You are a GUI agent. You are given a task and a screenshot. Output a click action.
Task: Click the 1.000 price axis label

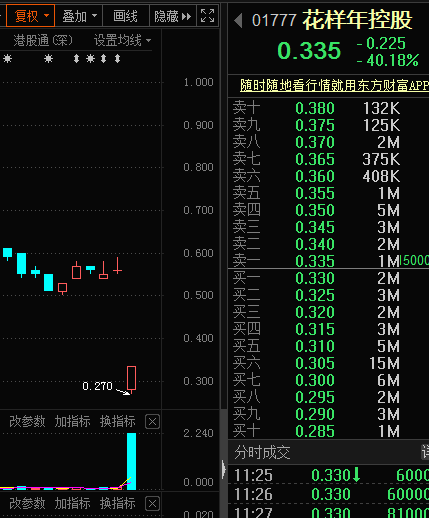pyautogui.click(x=198, y=82)
